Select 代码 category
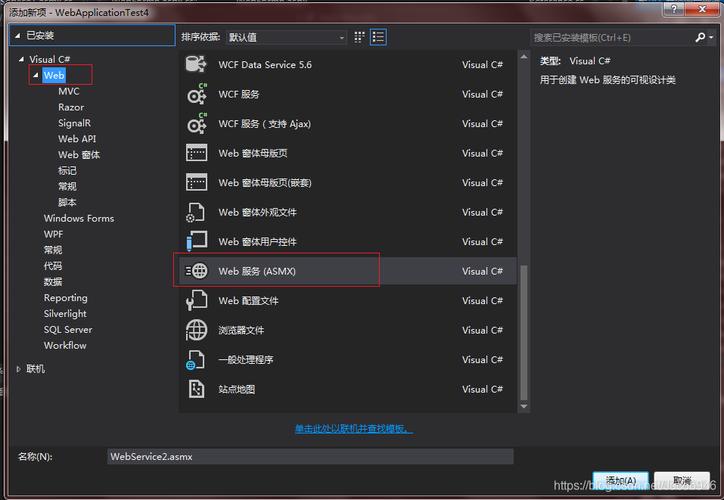This screenshot has height=500, width=724. (x=53, y=266)
